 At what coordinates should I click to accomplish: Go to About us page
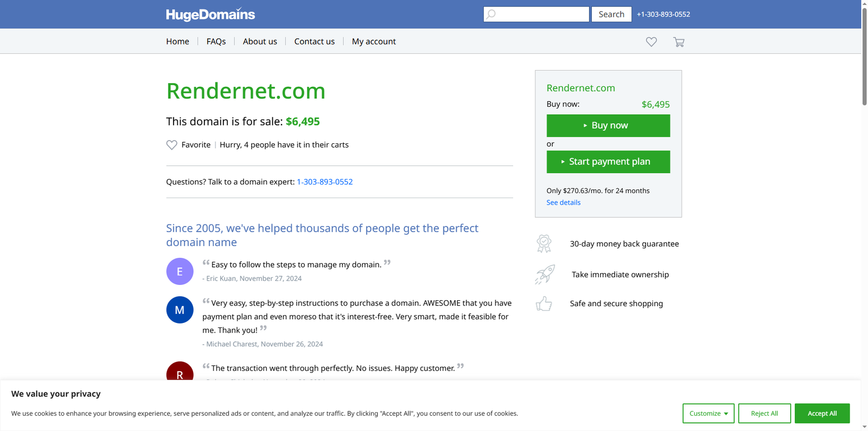(x=260, y=41)
